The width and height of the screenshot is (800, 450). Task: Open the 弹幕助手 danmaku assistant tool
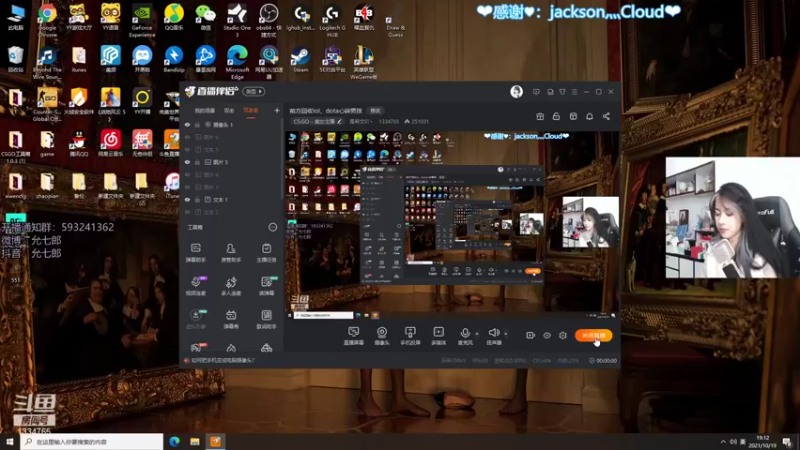coord(195,253)
